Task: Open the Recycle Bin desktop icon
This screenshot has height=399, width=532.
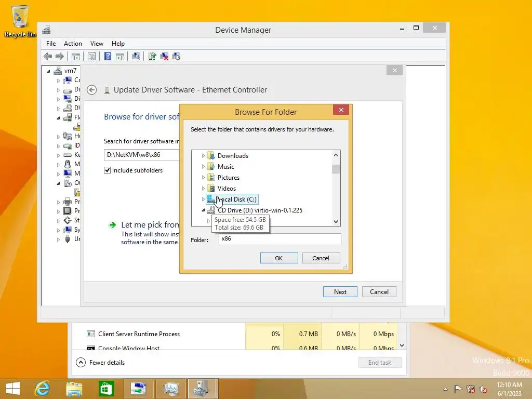Action: pyautogui.click(x=20, y=21)
